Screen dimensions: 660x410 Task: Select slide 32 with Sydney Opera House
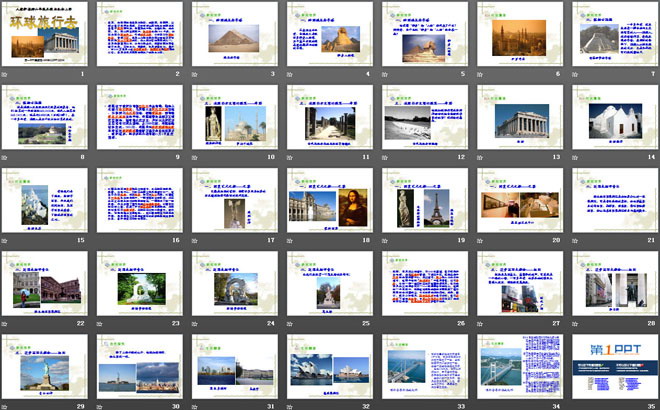pyautogui.click(x=330, y=367)
